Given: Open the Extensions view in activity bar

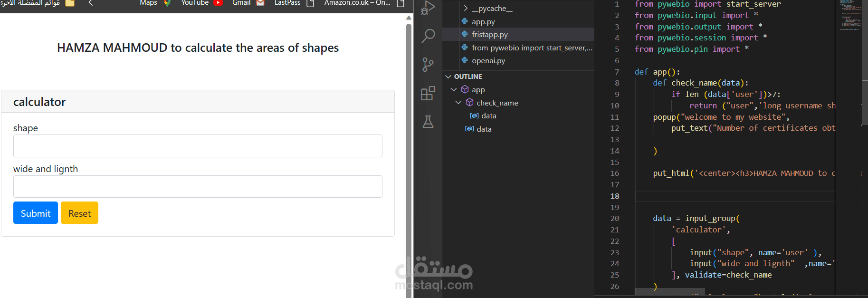Looking at the screenshot, I should click(x=428, y=93).
